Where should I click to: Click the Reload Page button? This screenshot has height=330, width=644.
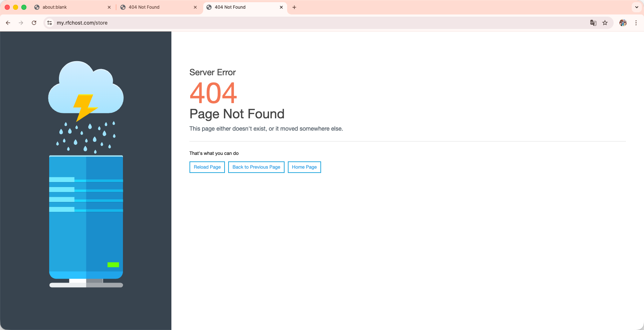[207, 167]
